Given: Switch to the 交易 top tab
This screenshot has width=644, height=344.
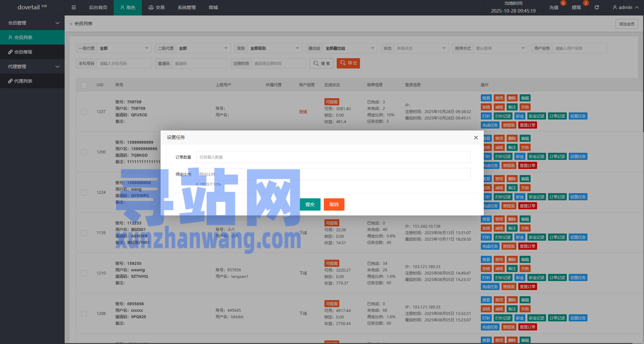Looking at the screenshot, I should 156,7.
